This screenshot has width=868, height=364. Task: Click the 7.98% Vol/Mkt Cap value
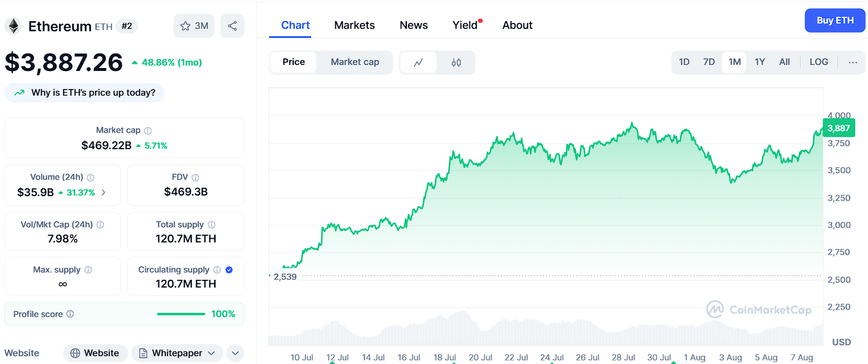[x=63, y=239]
